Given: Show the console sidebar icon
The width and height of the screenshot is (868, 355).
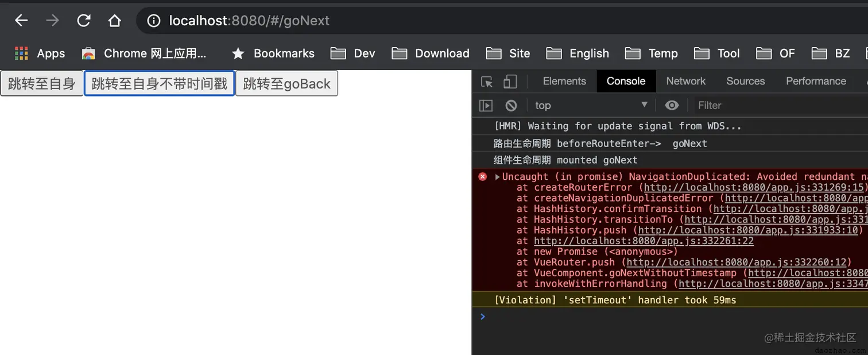Looking at the screenshot, I should tap(486, 105).
